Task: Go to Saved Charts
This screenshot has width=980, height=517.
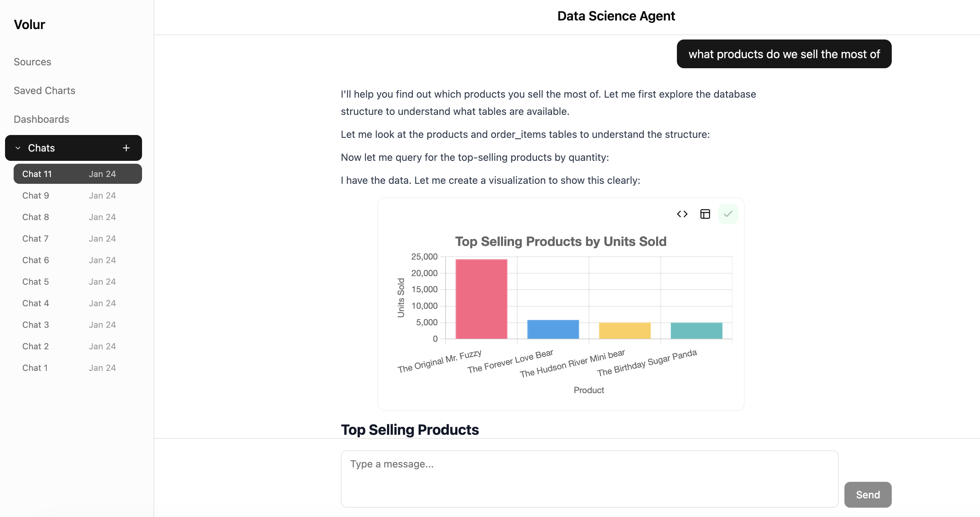Action: pos(44,90)
